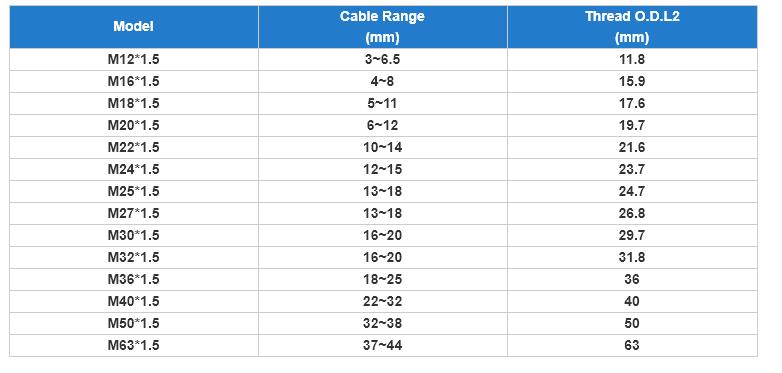Select cable range 3~6.5 cell
The width and height of the screenshot is (782, 373).
click(383, 59)
